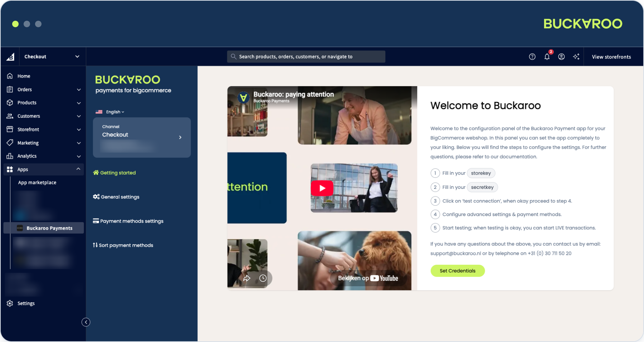Viewport: 644px width, 342px height.
Task: Click the Customers people icon
Action: coord(10,116)
